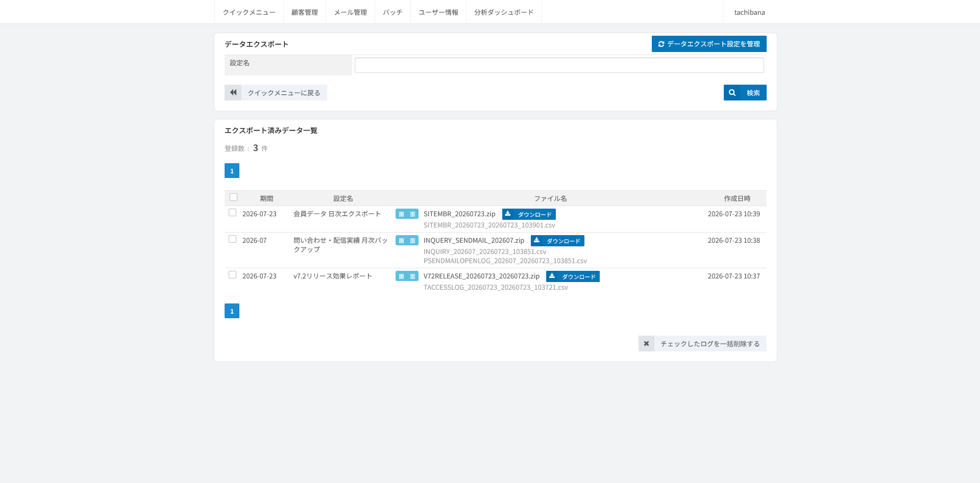980x483 pixels.
Task: Open the ユーザー情報 menu
Action: point(438,12)
